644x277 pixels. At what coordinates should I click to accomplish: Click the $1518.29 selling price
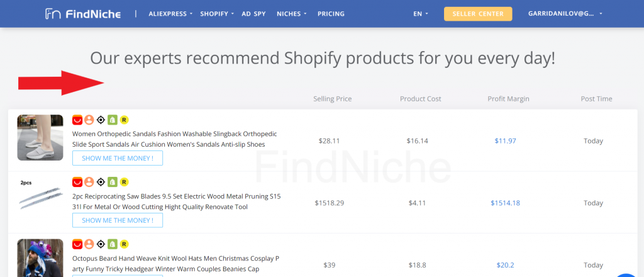coord(330,203)
